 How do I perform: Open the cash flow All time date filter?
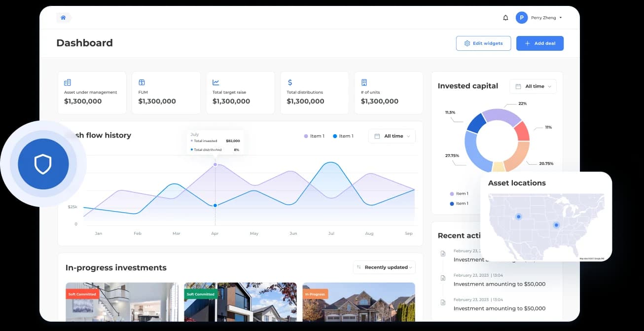tap(392, 136)
